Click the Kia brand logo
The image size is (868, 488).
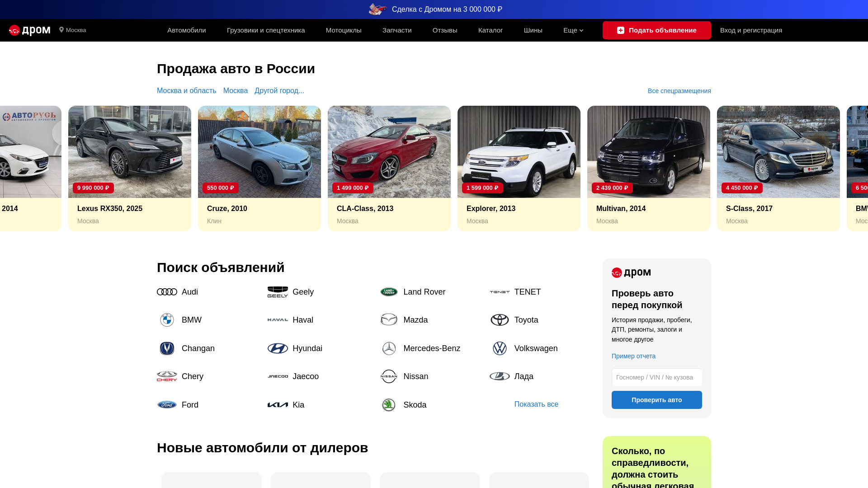click(278, 405)
